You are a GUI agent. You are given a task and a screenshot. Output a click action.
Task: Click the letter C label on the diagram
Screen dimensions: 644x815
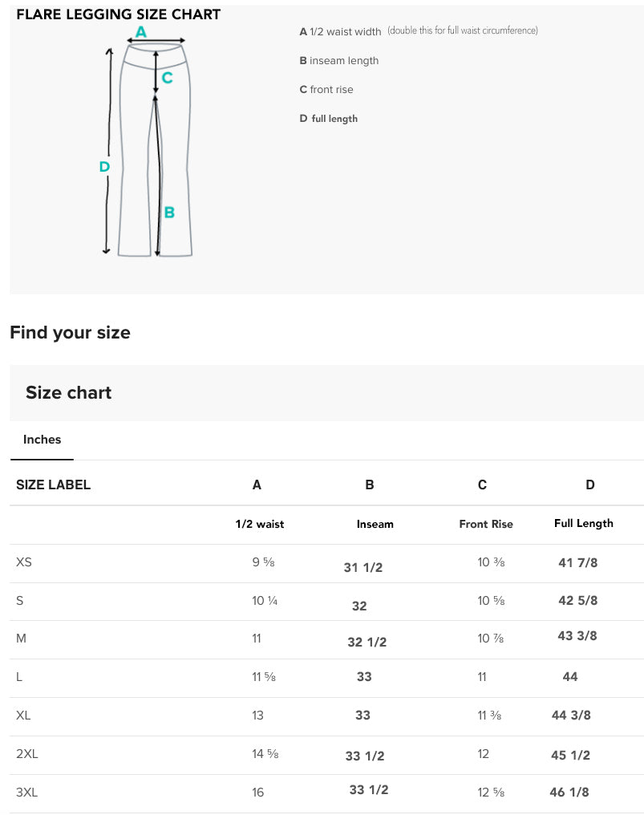pyautogui.click(x=168, y=79)
